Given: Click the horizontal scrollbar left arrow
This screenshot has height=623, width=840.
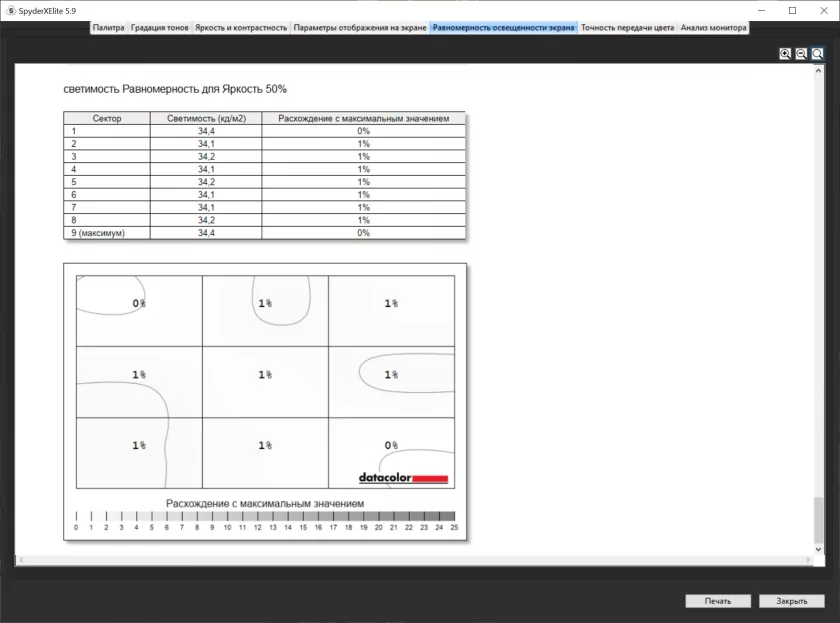Looking at the screenshot, I should point(20,561).
